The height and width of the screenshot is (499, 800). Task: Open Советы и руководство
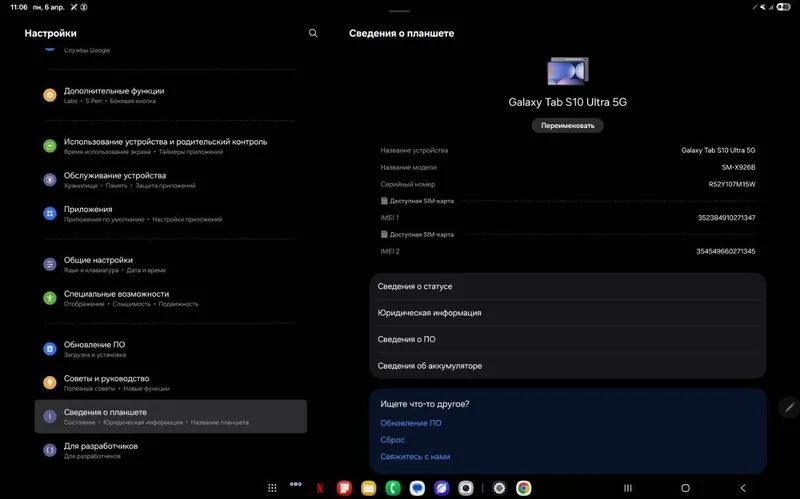(170, 383)
